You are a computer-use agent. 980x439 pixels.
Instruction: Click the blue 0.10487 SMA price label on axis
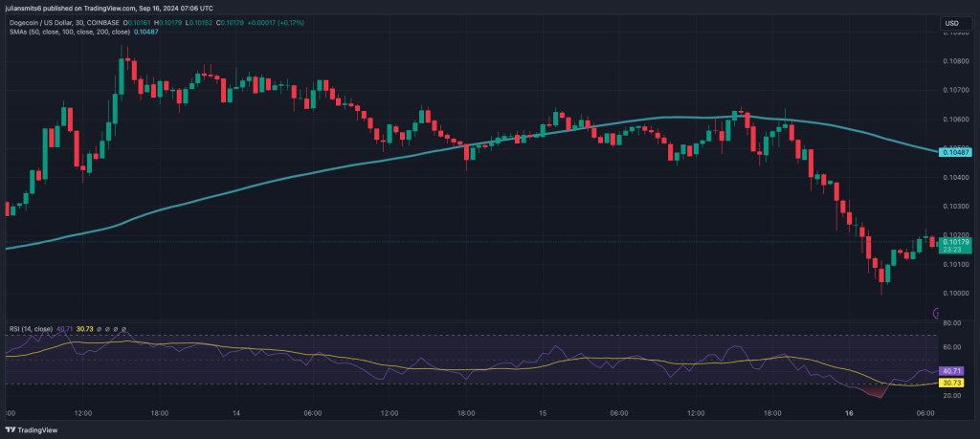955,152
